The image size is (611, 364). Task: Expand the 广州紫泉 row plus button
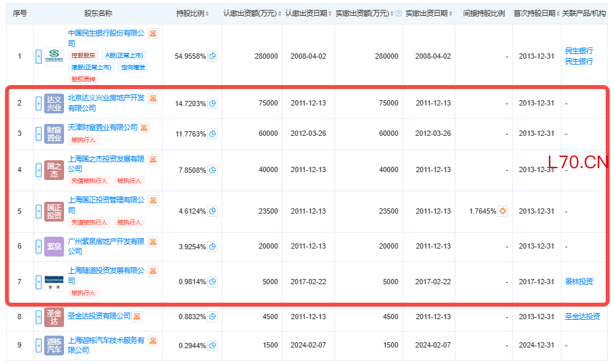pos(38,247)
